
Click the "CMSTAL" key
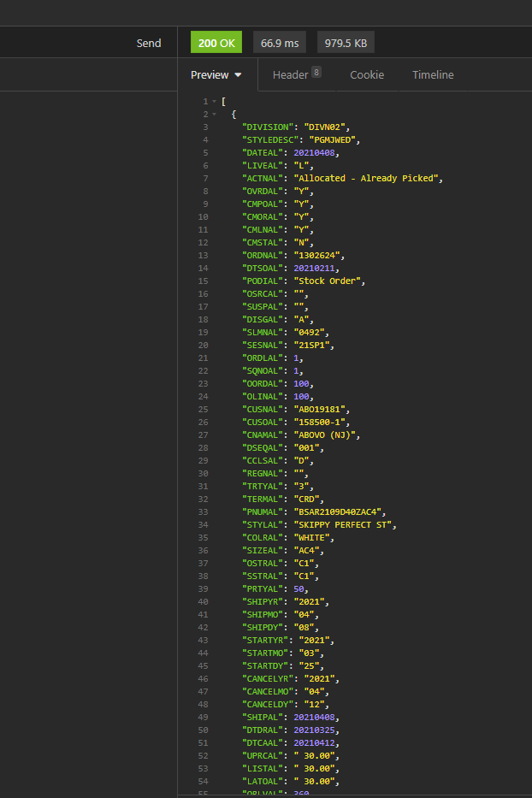263,243
